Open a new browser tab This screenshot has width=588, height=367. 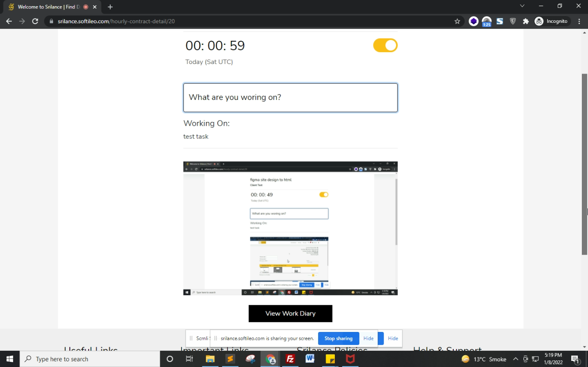point(110,7)
